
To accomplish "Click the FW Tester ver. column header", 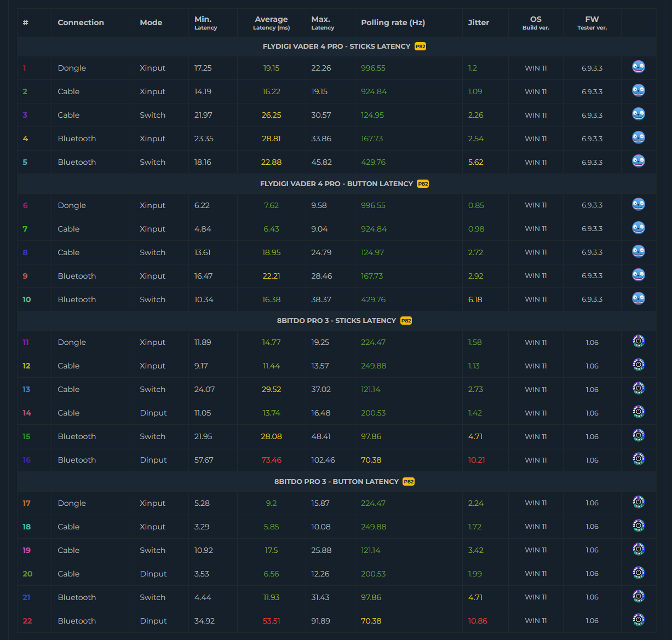I will [x=592, y=23].
